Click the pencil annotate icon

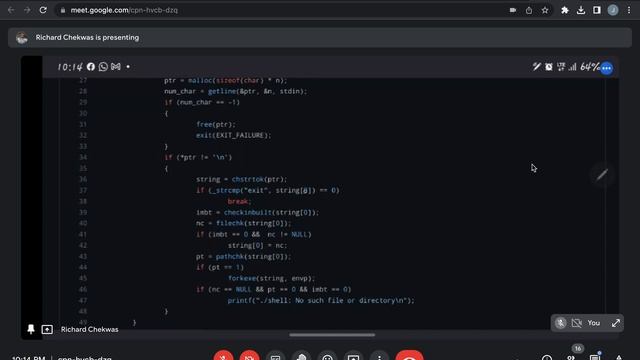[x=602, y=175]
